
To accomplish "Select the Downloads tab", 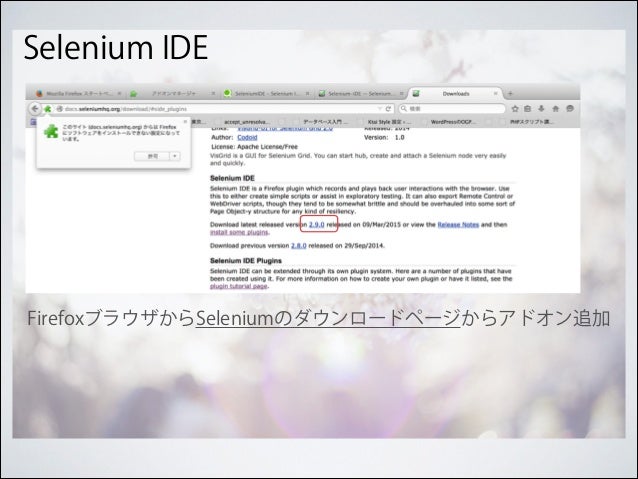I will coord(456,94).
